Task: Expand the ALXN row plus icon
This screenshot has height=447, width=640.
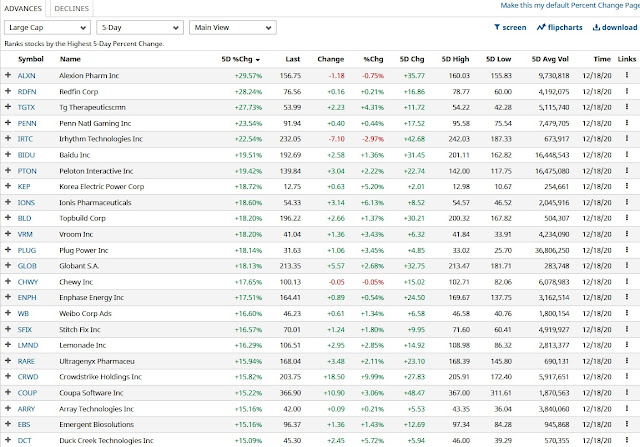Action: point(8,75)
